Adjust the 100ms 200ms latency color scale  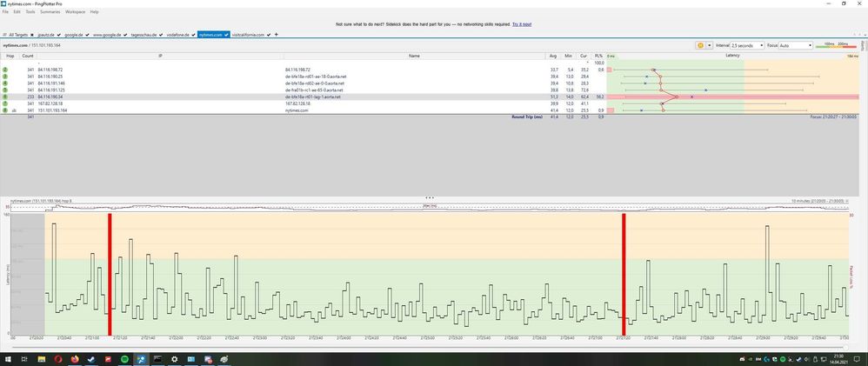(836, 45)
